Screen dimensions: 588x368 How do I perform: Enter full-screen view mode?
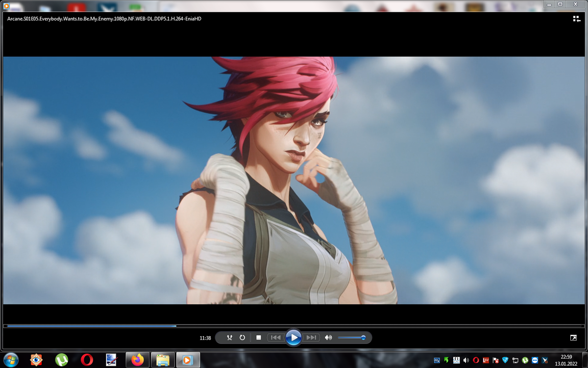pyautogui.click(x=573, y=338)
